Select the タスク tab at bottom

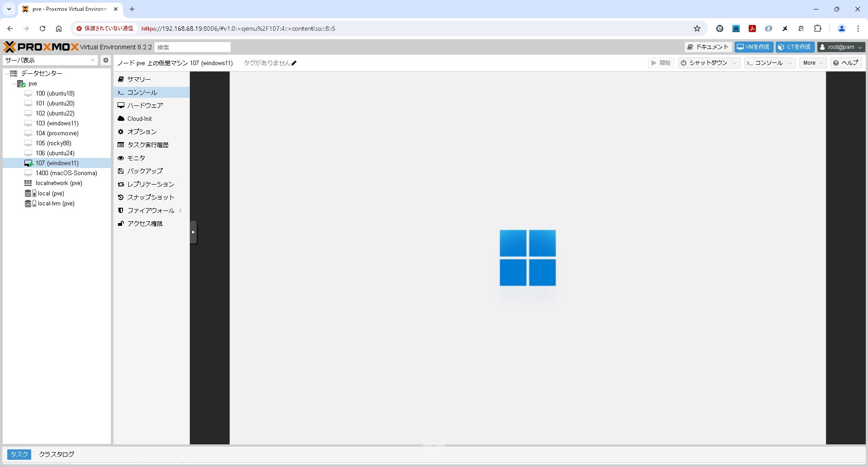[x=19, y=454]
